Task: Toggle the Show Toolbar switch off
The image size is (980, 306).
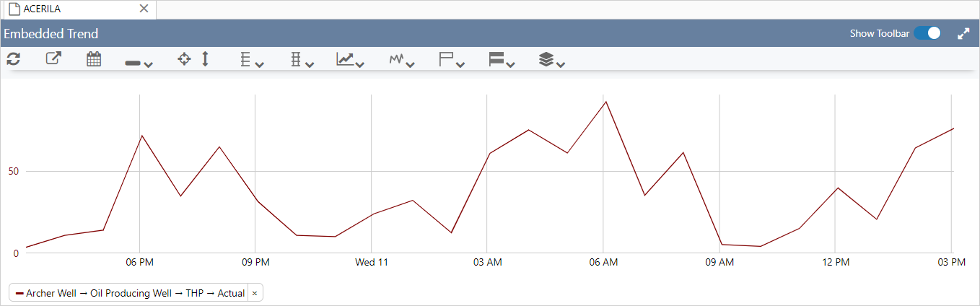Action: tap(927, 33)
